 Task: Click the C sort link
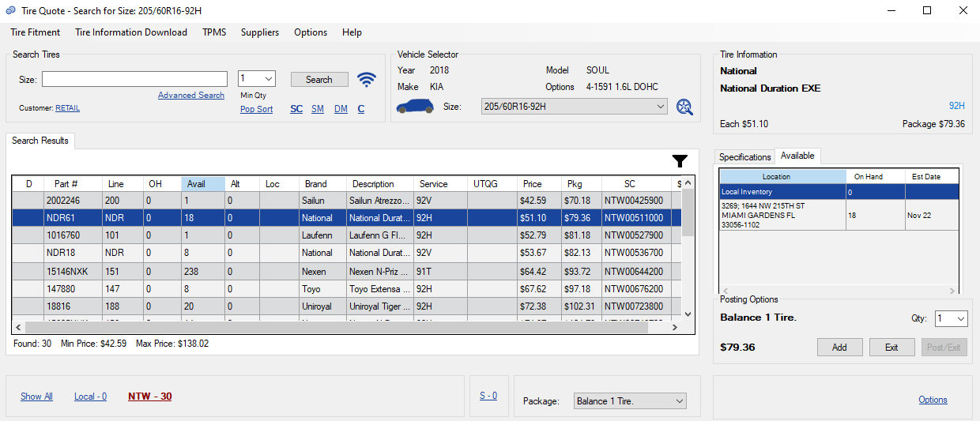361,110
